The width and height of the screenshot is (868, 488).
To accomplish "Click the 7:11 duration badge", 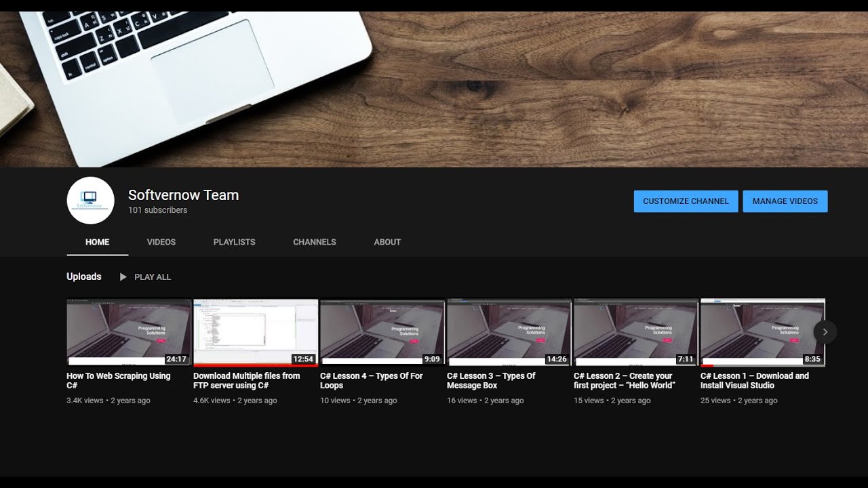I will click(686, 359).
